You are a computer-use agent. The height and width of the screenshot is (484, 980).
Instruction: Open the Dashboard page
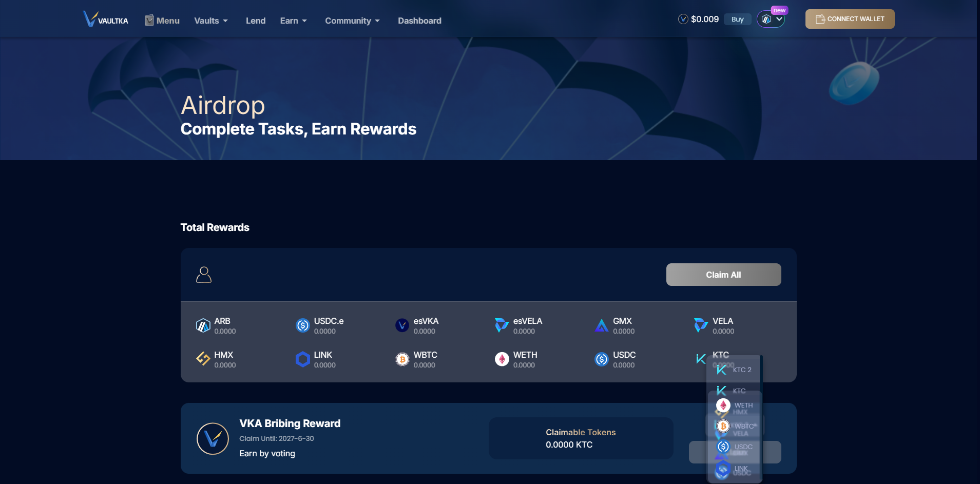click(x=419, y=21)
